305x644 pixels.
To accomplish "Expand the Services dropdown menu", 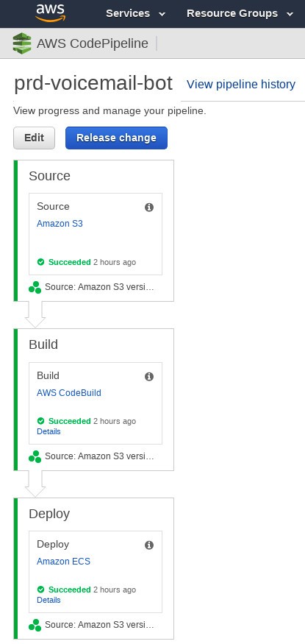I will click(x=136, y=13).
